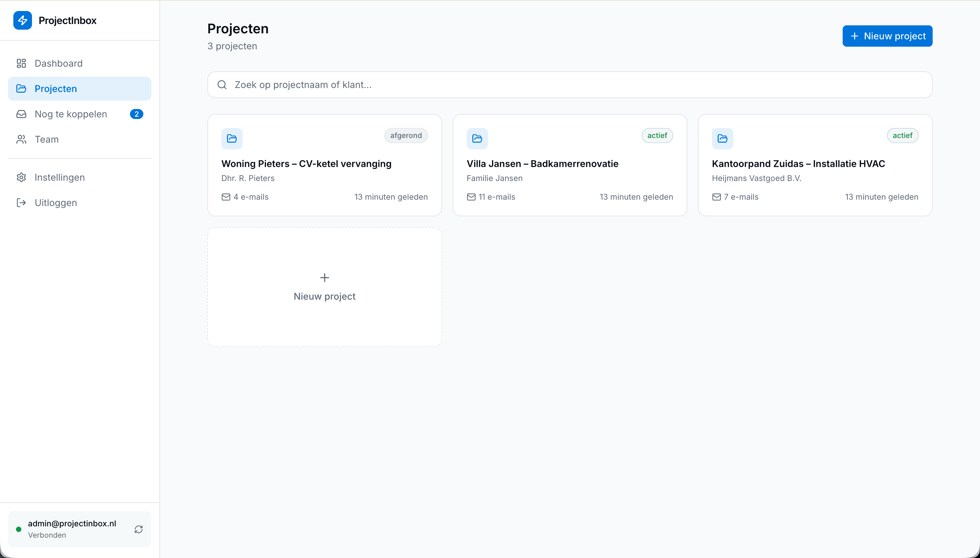Open the Dashboard via its grid icon
This screenshot has height=558, width=980.
(21, 63)
